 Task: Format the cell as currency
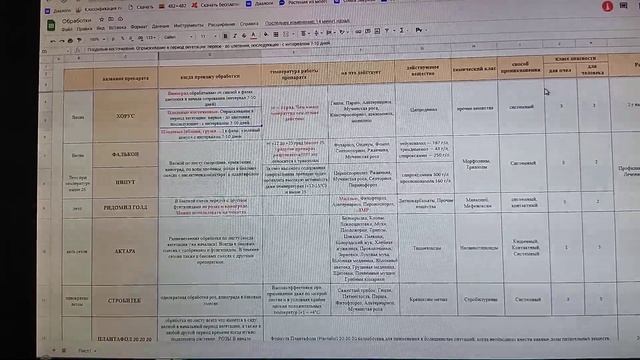point(113,39)
